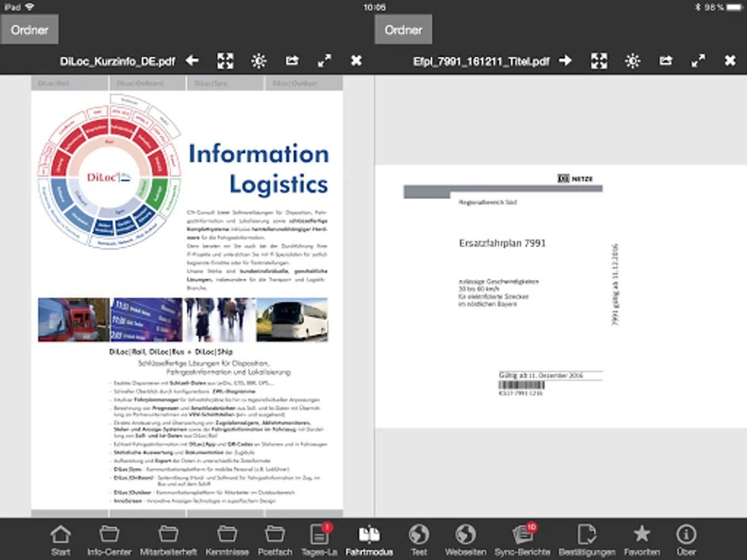
Task: Tap the Bluetooth status icon
Action: 698,7
